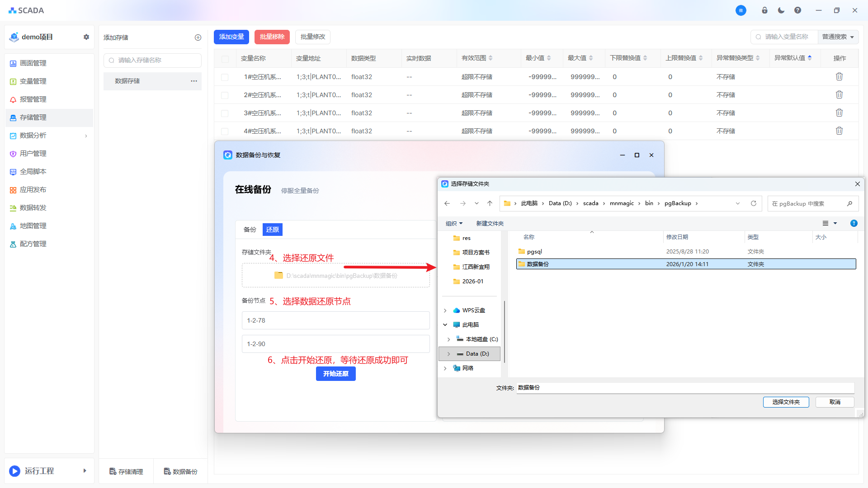Refresh the folder dialog location
The height and width of the screenshot is (488, 868).
[x=754, y=203]
